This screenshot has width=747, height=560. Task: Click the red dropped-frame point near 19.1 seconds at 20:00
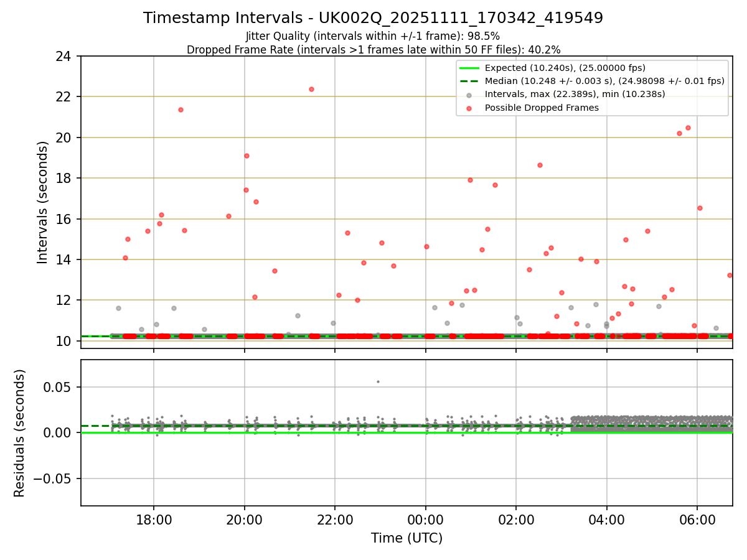click(x=247, y=156)
